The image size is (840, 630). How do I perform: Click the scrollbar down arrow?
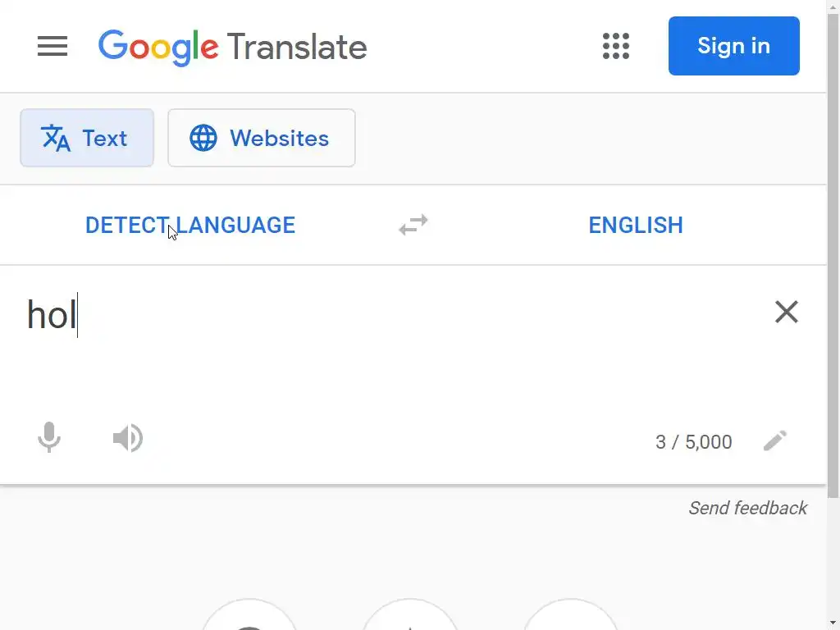(833, 623)
